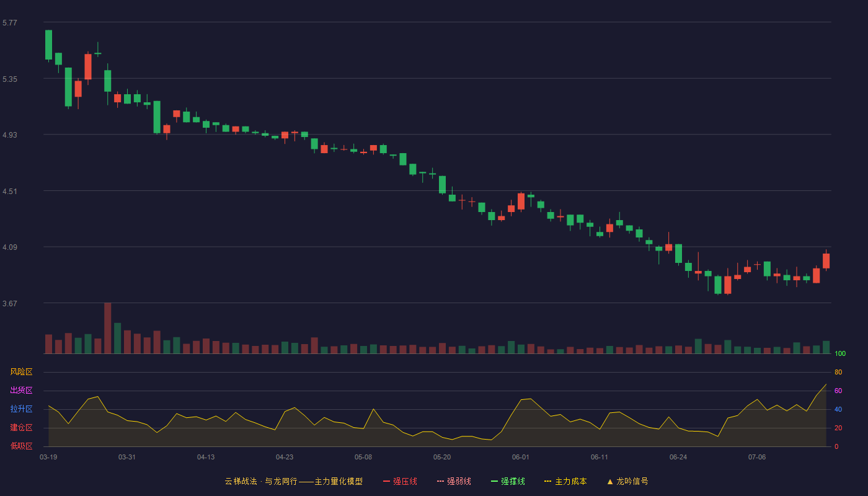Click the 拉升区 zone label
Viewport: 868px width, 496px height.
pos(21,409)
